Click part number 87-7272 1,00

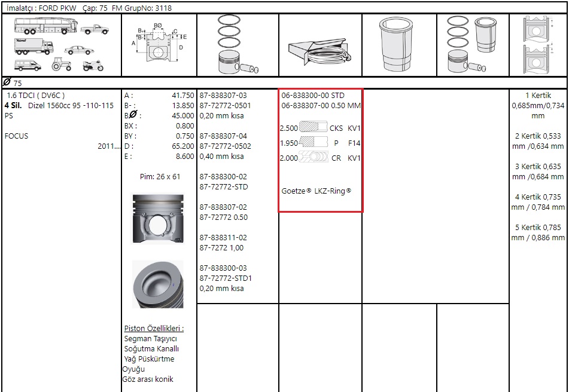click(222, 248)
